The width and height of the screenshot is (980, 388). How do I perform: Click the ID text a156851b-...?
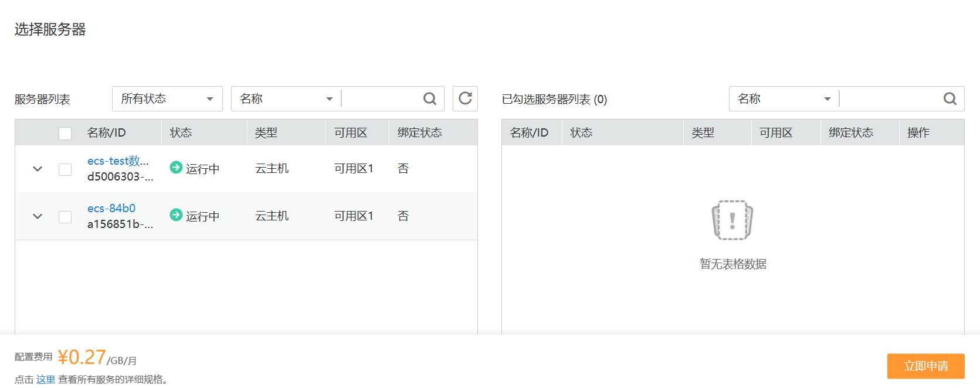[x=120, y=224]
